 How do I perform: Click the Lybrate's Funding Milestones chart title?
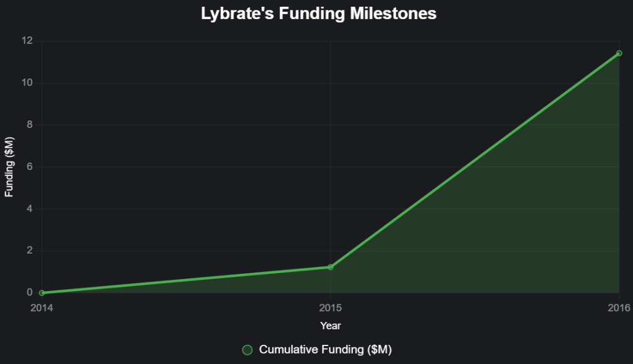pos(318,14)
